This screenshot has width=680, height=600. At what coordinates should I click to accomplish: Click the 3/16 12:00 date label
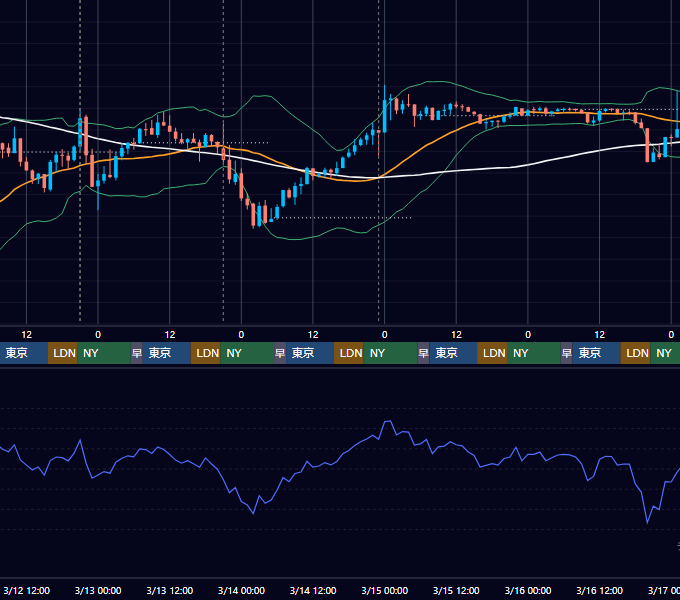(x=599, y=590)
